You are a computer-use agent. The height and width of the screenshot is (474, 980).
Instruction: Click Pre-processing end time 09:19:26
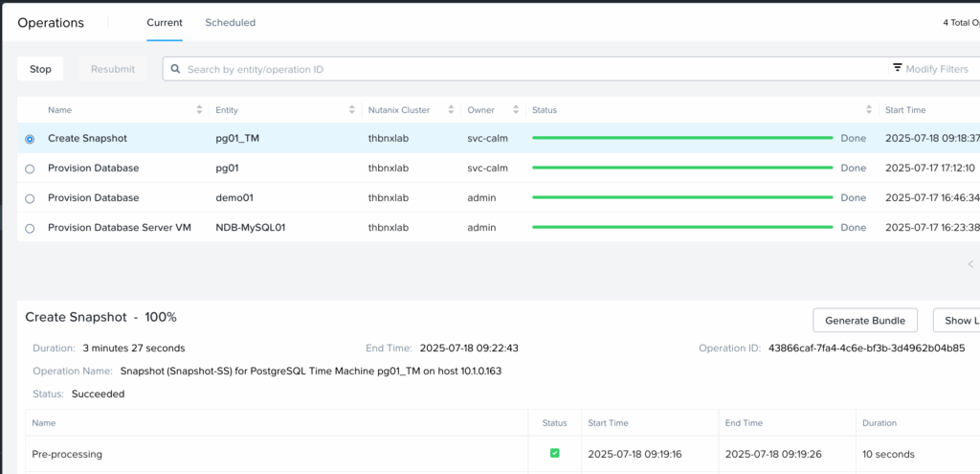pos(773,454)
